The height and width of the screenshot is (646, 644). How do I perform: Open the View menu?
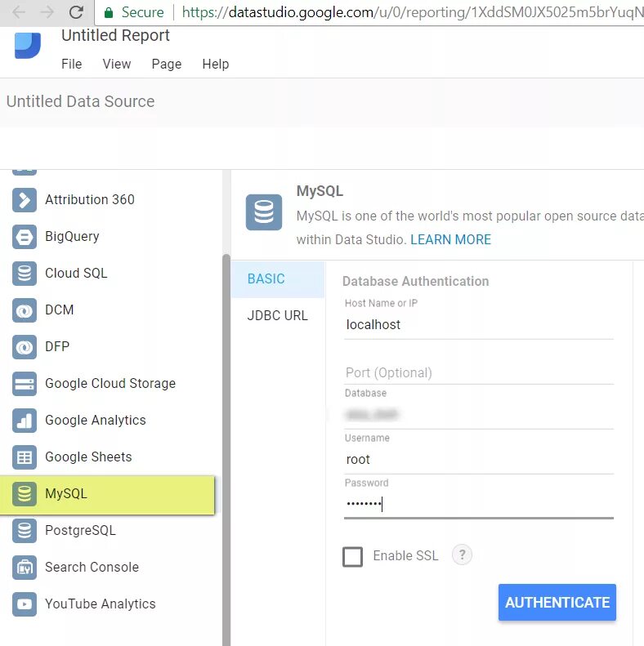117,64
